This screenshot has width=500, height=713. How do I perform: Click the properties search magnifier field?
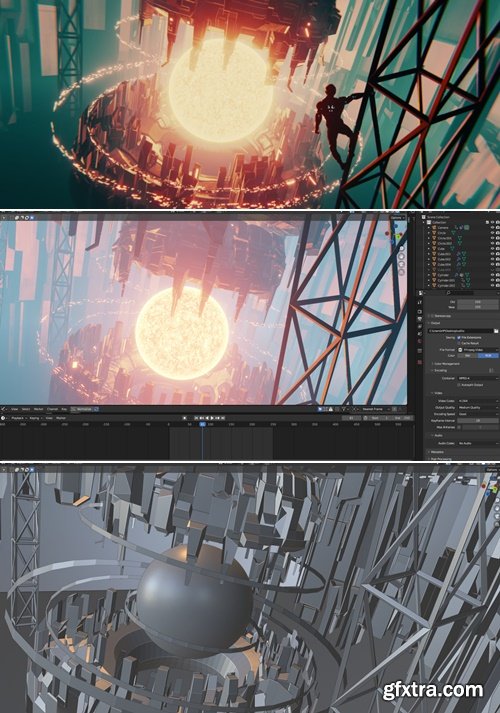coord(460,293)
